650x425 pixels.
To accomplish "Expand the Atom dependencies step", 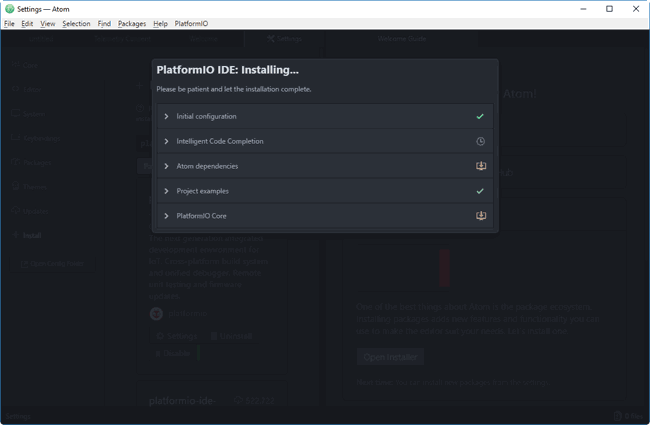I will 166,166.
